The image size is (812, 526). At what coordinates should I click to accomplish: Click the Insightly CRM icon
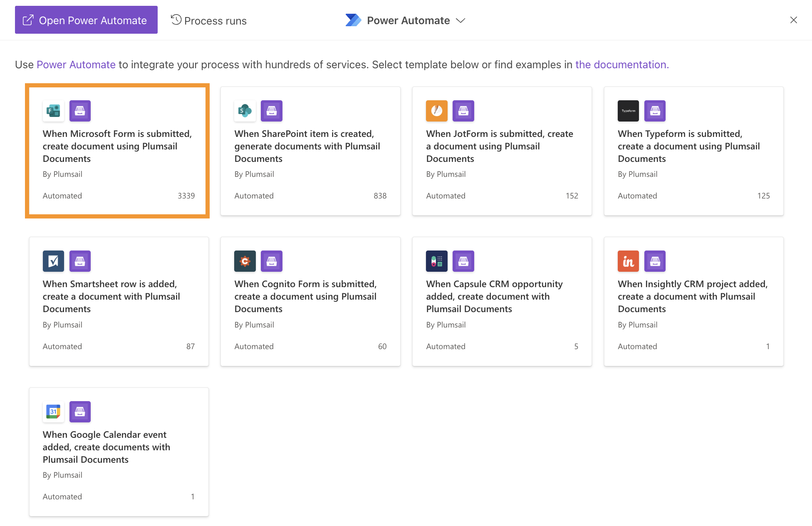coord(628,261)
